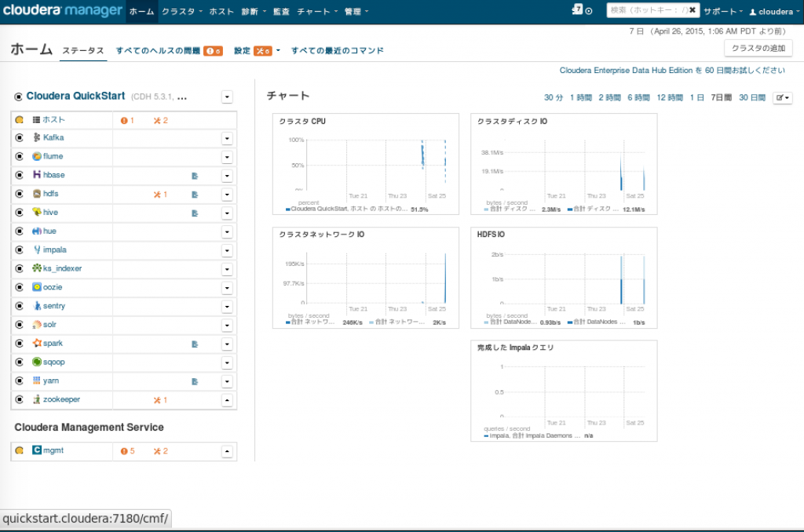This screenshot has height=532, width=804.
Task: Click the health status icon beside mgmt
Action: pyautogui.click(x=20, y=450)
